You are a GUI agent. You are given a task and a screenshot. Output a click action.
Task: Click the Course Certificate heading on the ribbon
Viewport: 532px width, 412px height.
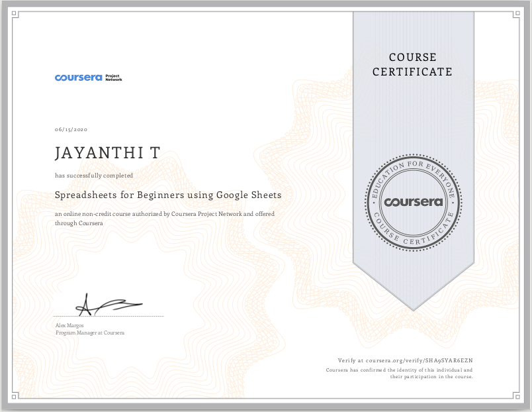tap(413, 65)
